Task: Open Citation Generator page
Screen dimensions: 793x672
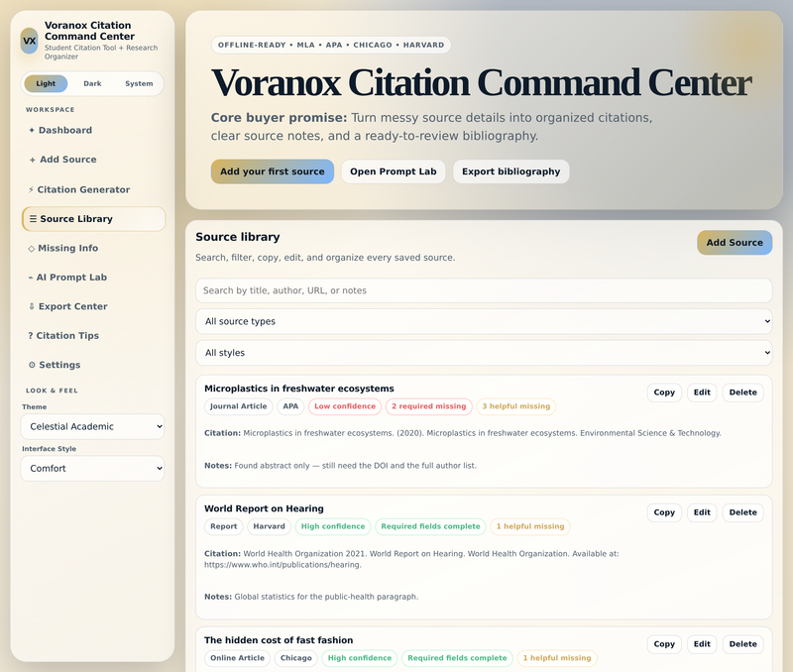Action: click(x=93, y=189)
